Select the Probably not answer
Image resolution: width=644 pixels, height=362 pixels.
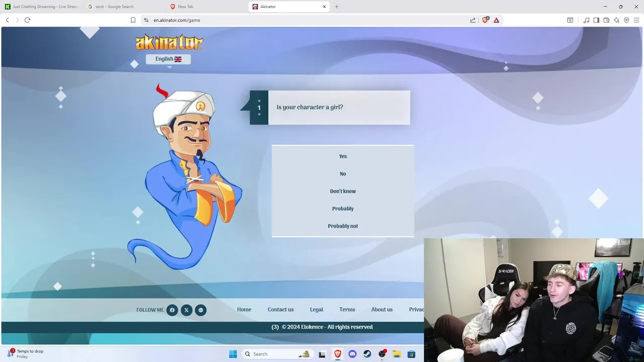[x=343, y=226]
